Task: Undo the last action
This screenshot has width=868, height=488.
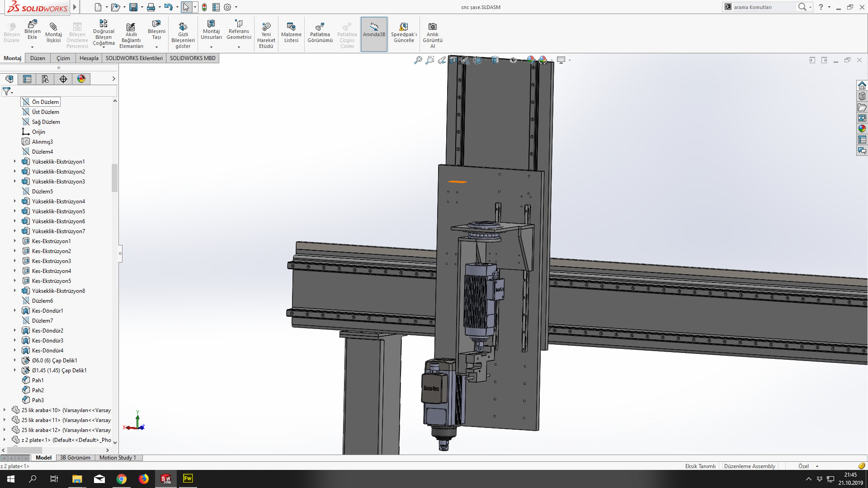Action: pos(168,7)
